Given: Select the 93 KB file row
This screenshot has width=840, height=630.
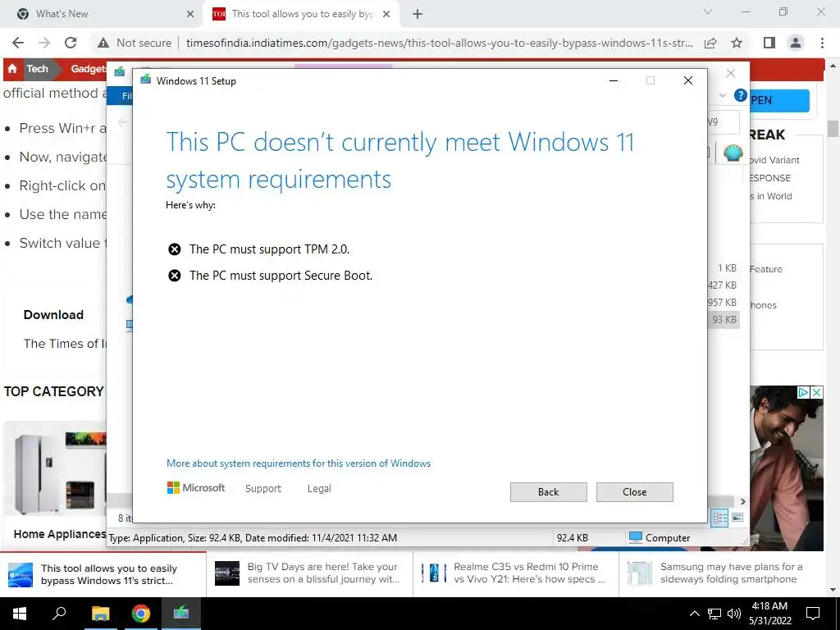Looking at the screenshot, I should 724,320.
